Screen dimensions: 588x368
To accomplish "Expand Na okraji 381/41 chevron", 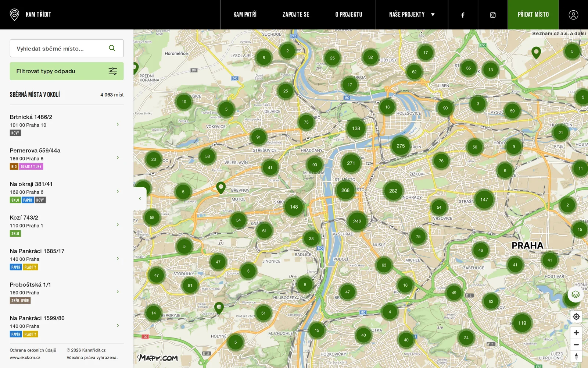I will pos(118,191).
